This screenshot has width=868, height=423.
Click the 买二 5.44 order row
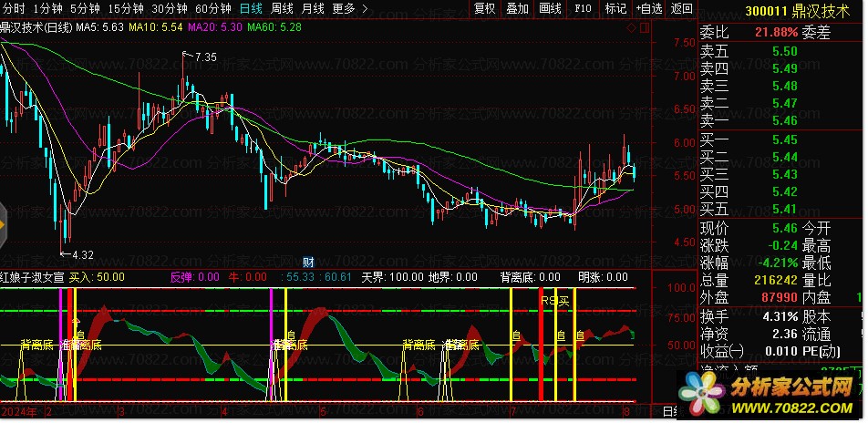pos(780,157)
